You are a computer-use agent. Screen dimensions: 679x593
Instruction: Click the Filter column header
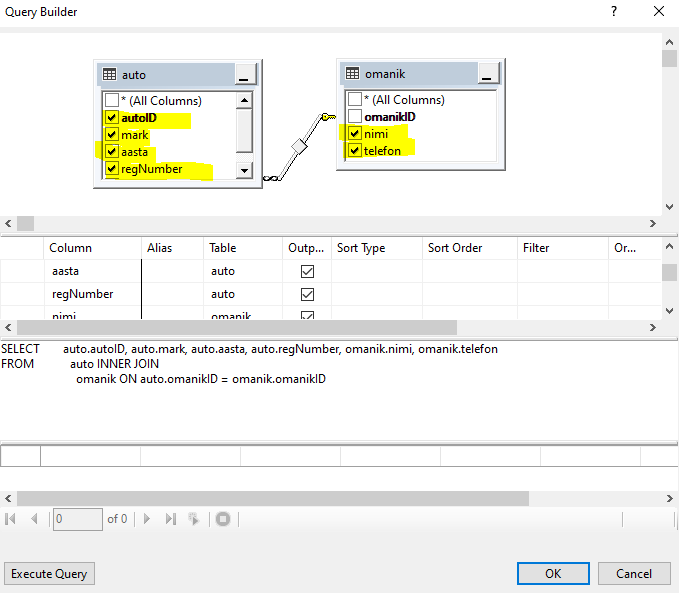[536, 248]
